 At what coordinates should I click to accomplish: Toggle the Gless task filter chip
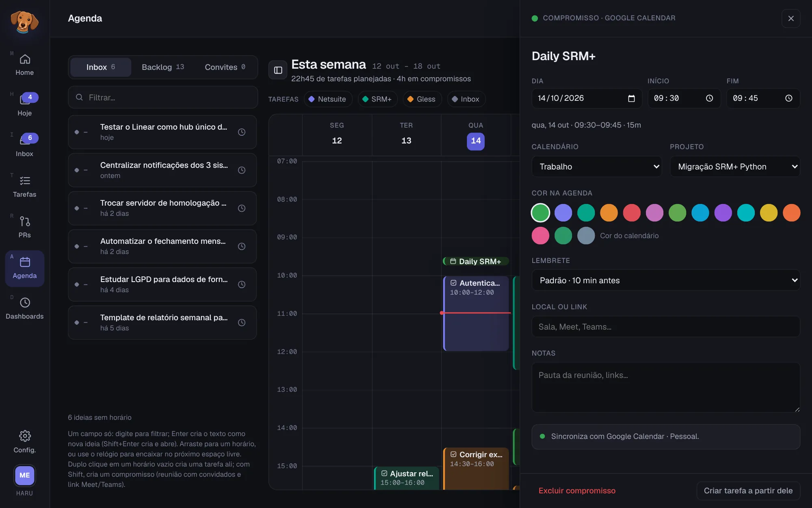click(422, 99)
